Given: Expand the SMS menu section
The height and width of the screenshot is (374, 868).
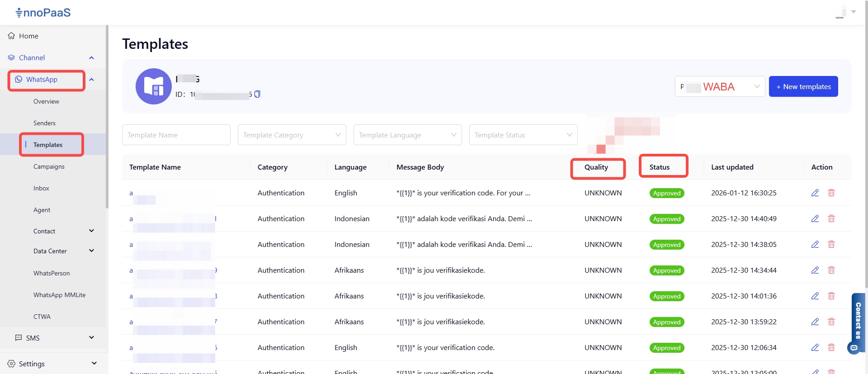Looking at the screenshot, I should click(x=91, y=338).
